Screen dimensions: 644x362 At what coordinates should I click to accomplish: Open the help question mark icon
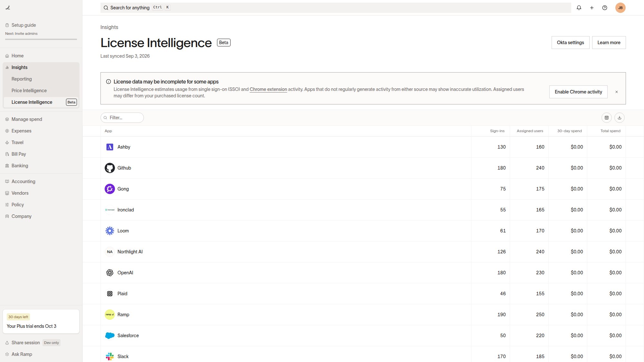coord(604,8)
